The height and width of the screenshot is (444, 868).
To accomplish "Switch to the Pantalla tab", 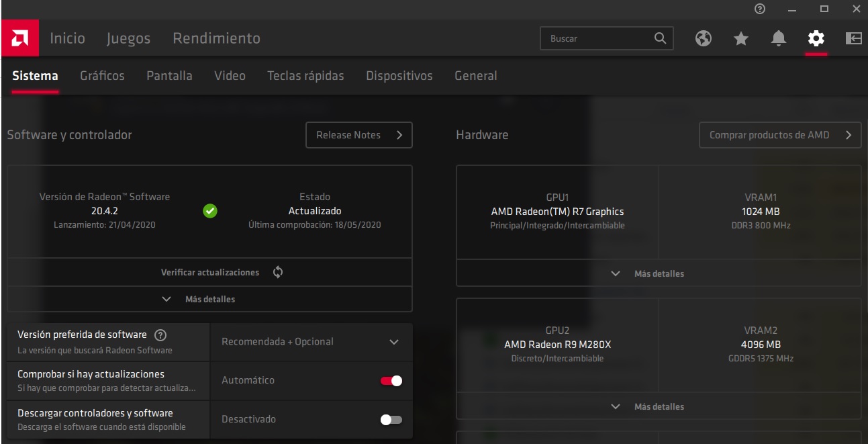I will (169, 76).
